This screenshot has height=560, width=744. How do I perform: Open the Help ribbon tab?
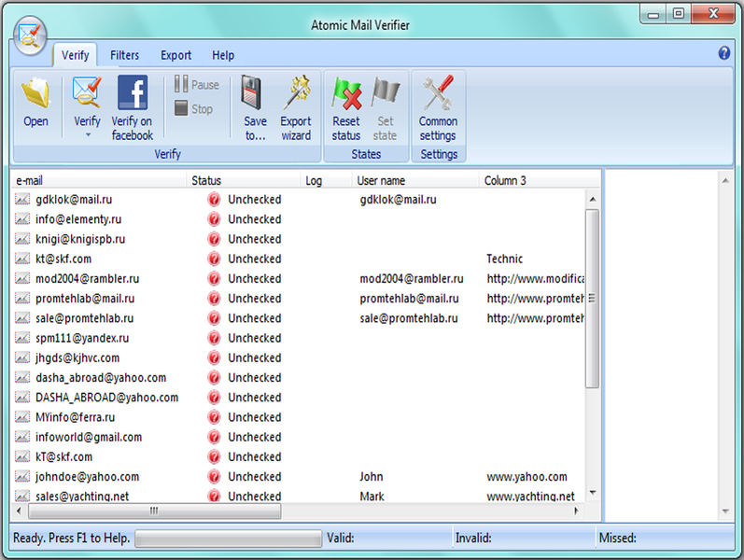tap(223, 55)
